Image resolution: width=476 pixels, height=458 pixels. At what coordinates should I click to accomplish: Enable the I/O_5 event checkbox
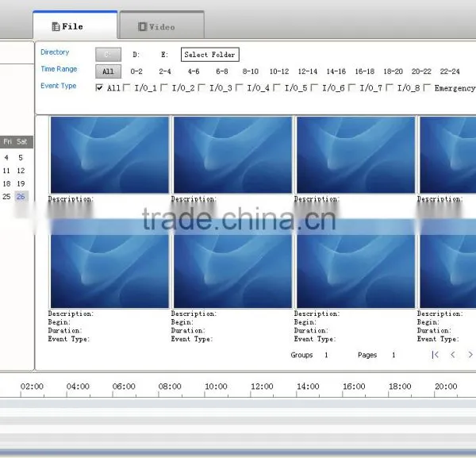click(x=277, y=88)
